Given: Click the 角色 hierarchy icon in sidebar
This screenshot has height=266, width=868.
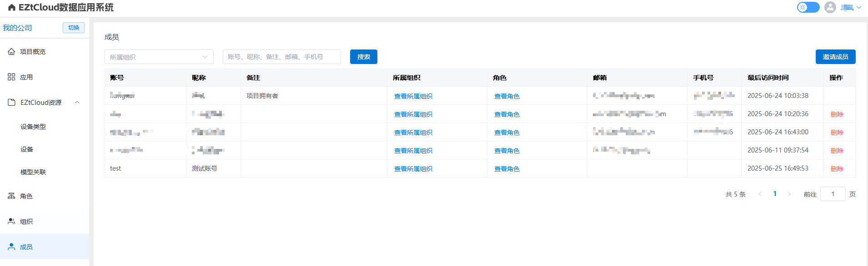Looking at the screenshot, I should pos(11,196).
